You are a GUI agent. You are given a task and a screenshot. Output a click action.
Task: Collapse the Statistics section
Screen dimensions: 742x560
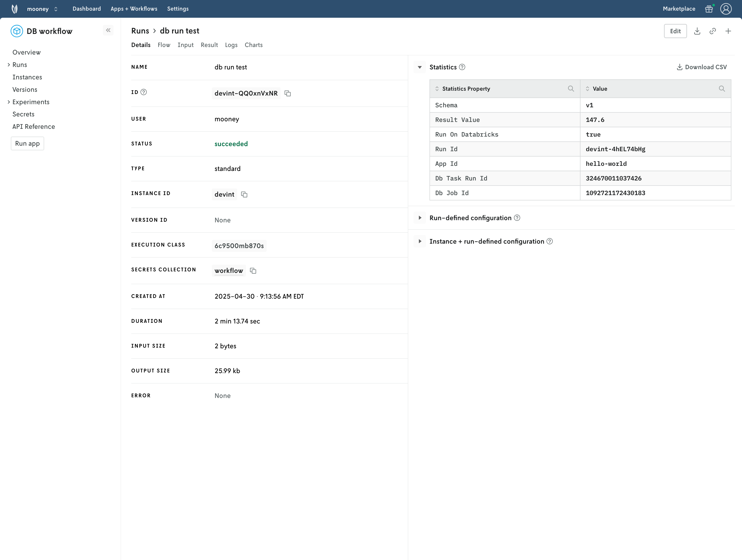[x=420, y=67]
